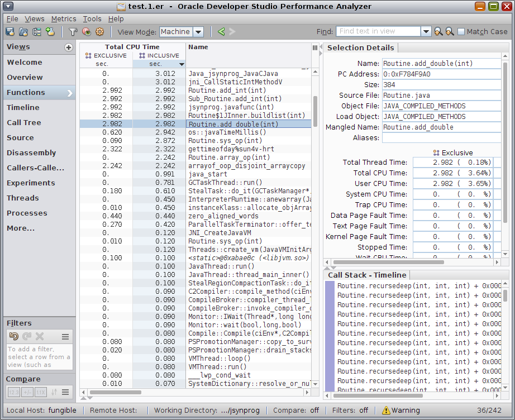Click the undo filter arrow icon
This screenshot has height=420, width=515.
pos(14,336)
